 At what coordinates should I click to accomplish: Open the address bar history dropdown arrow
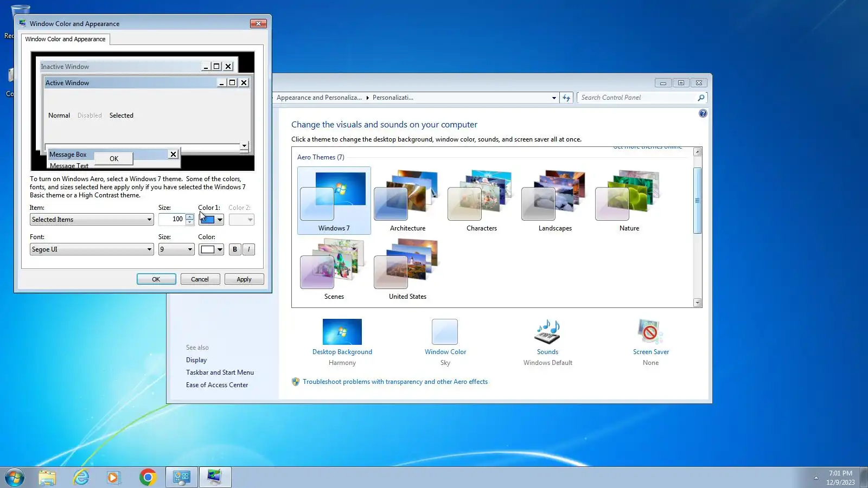click(x=554, y=98)
